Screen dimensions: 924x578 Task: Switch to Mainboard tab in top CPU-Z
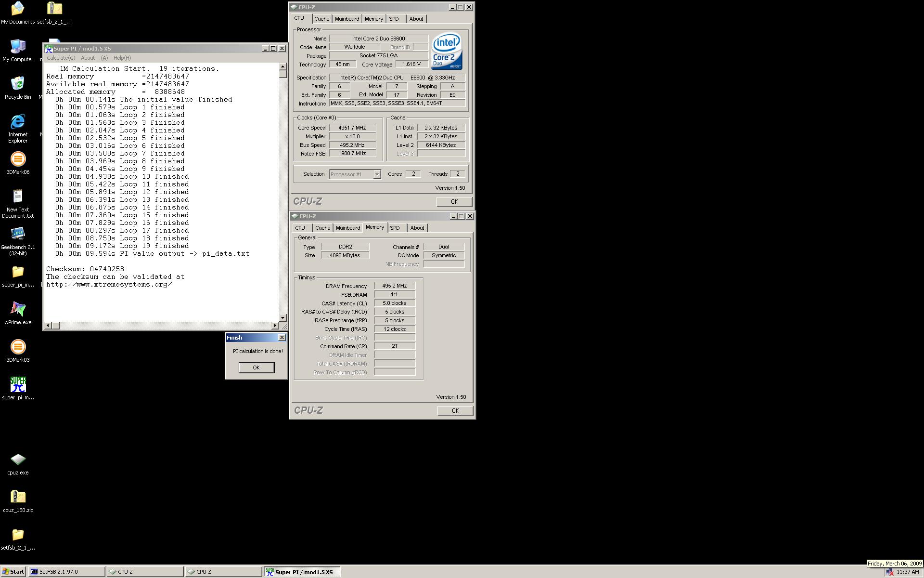click(347, 19)
